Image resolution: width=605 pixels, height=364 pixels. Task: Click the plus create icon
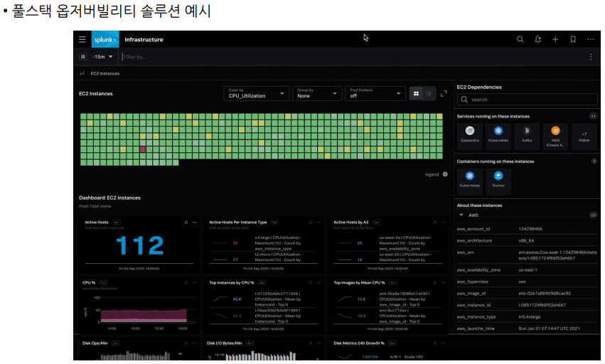tap(555, 39)
